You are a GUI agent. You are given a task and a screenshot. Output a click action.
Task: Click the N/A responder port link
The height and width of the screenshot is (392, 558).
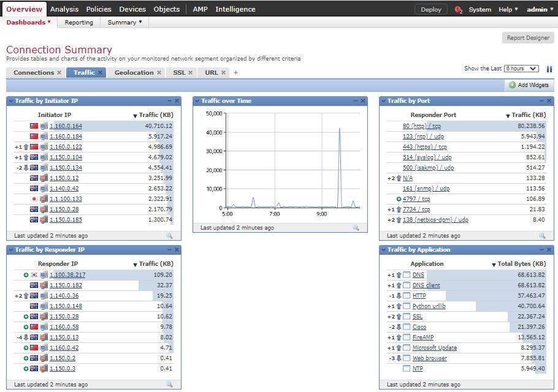[408, 178]
